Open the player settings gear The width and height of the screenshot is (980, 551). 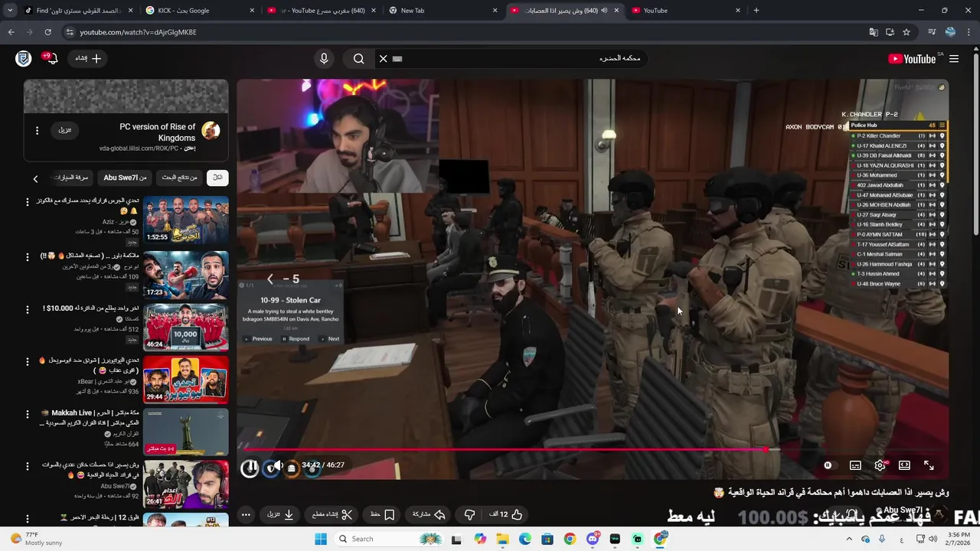880,465
